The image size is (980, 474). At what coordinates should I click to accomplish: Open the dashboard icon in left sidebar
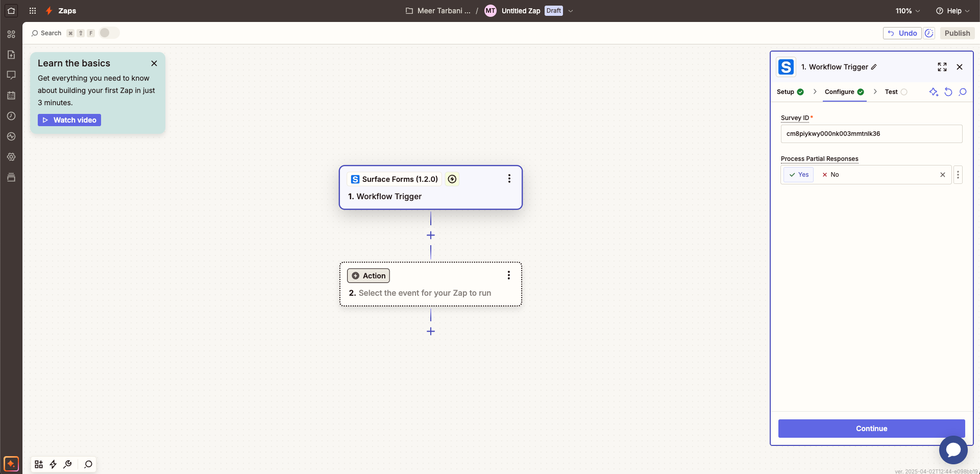pyautogui.click(x=11, y=34)
